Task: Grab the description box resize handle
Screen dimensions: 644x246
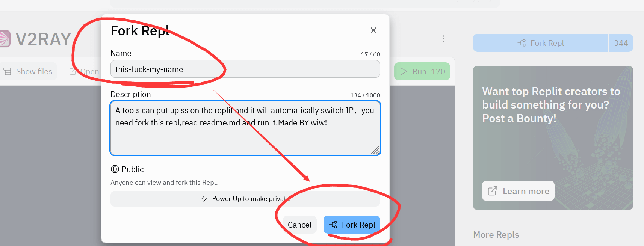Action: pos(375,150)
